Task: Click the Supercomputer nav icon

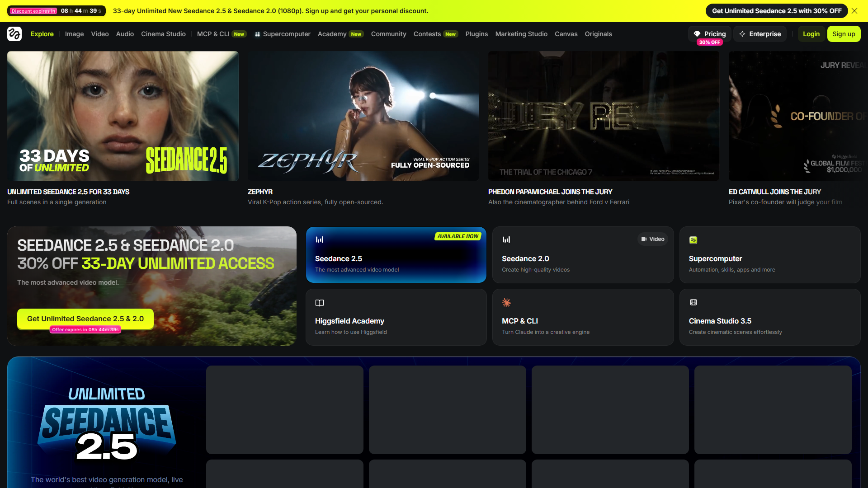Action: (x=257, y=34)
